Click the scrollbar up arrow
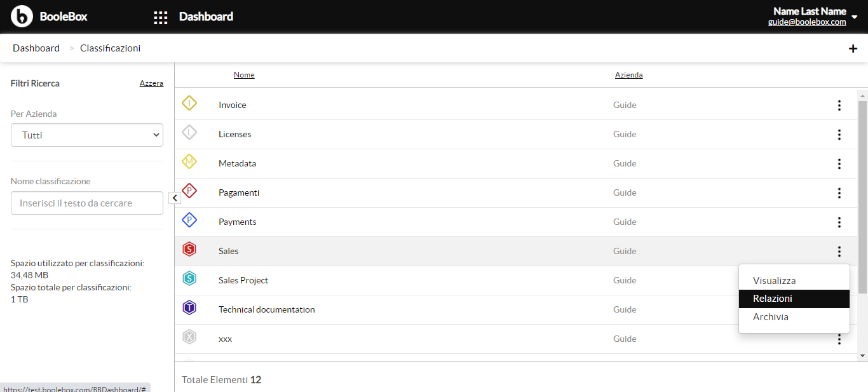Viewport: 868px width, 392px height. (x=862, y=96)
